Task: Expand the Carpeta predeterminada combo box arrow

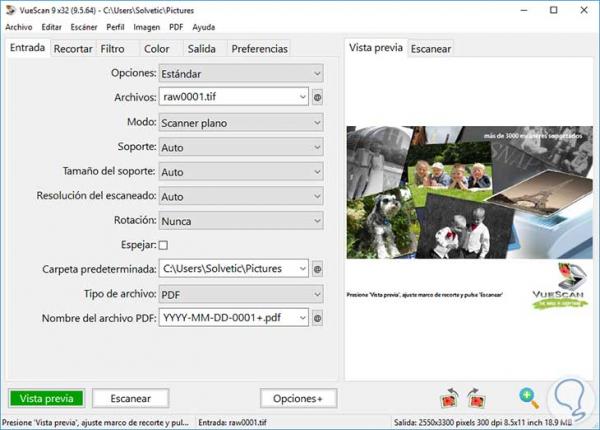Action: click(x=303, y=269)
